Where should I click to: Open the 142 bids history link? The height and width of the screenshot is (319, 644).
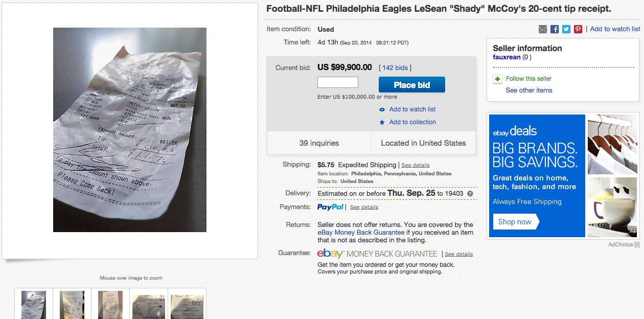click(395, 68)
